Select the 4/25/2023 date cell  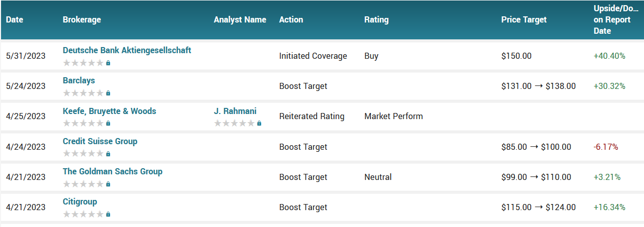(x=26, y=116)
